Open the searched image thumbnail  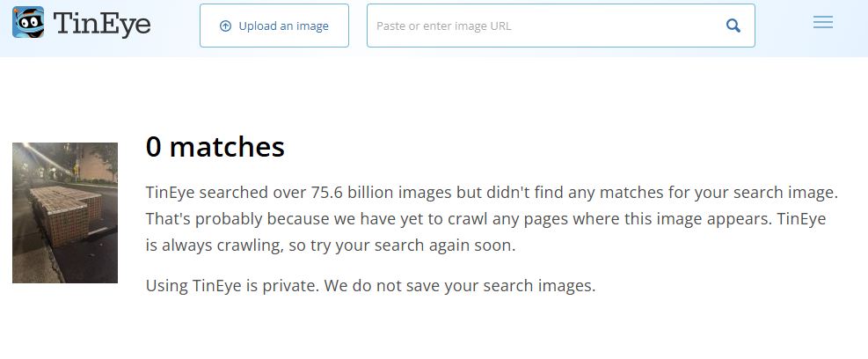pos(65,213)
